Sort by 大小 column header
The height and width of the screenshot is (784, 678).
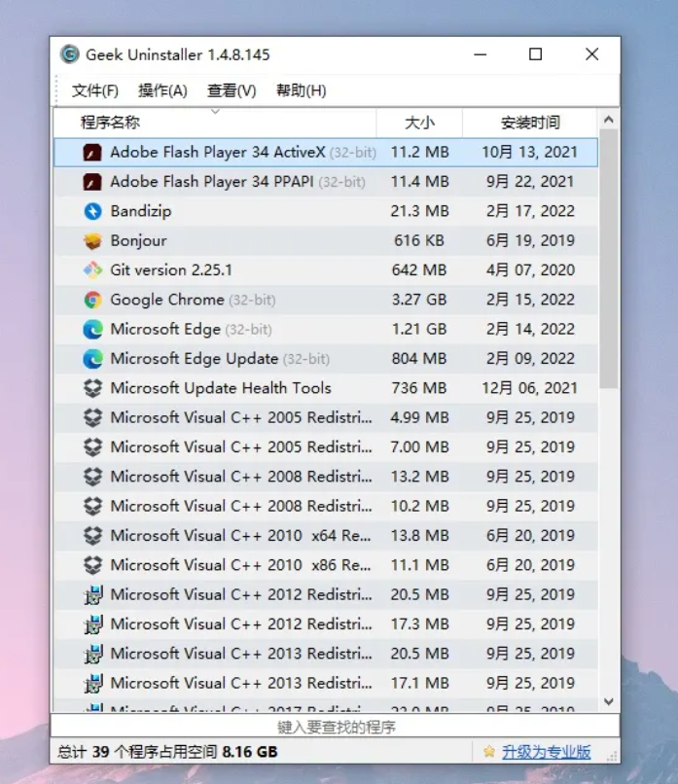(x=419, y=122)
